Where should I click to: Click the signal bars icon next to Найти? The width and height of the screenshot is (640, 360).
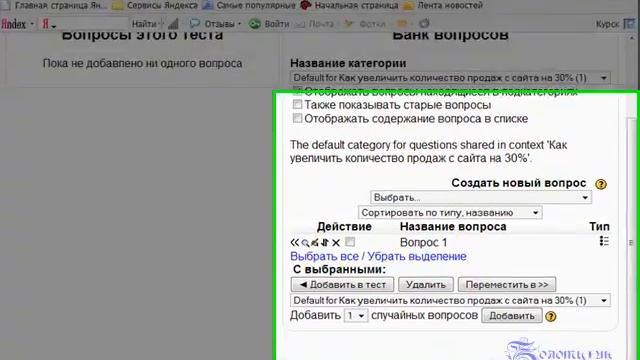point(173,24)
